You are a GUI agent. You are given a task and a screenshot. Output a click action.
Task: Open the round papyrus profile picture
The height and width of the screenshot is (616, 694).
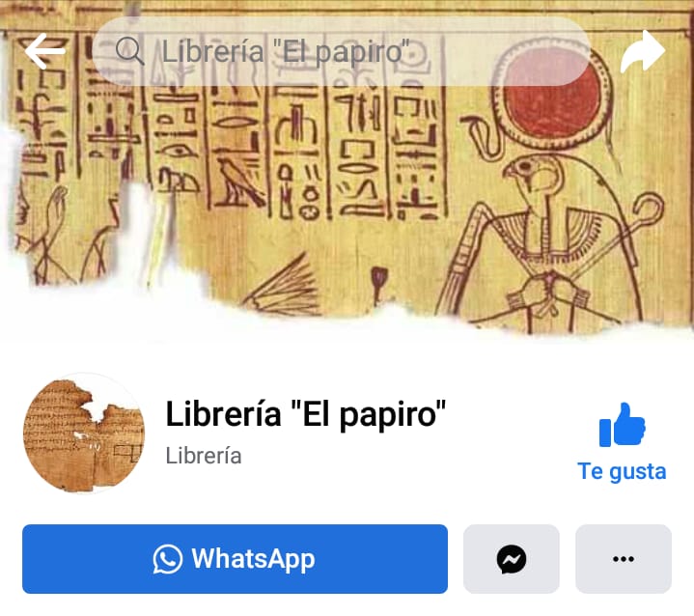tap(84, 434)
